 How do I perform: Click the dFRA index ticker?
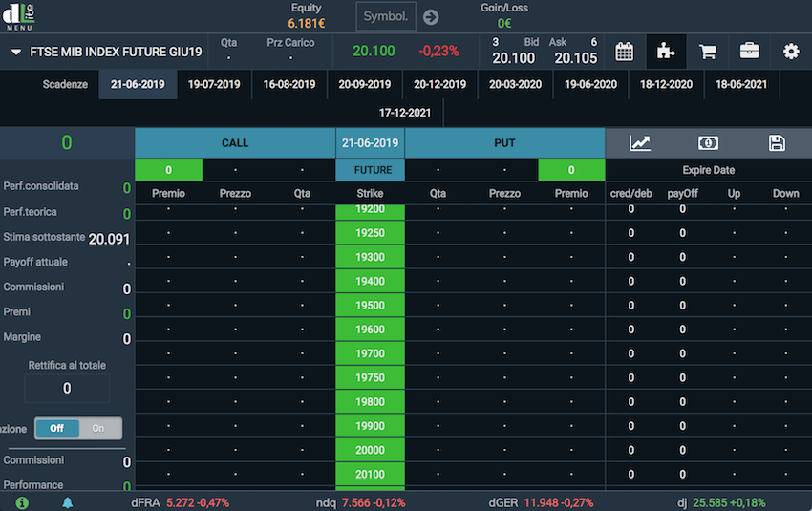(181, 502)
